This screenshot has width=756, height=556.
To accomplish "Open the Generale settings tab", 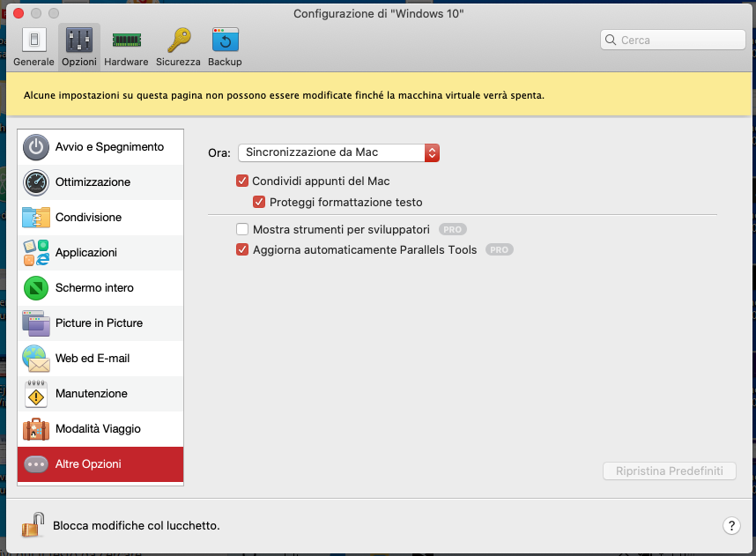I will (x=33, y=48).
